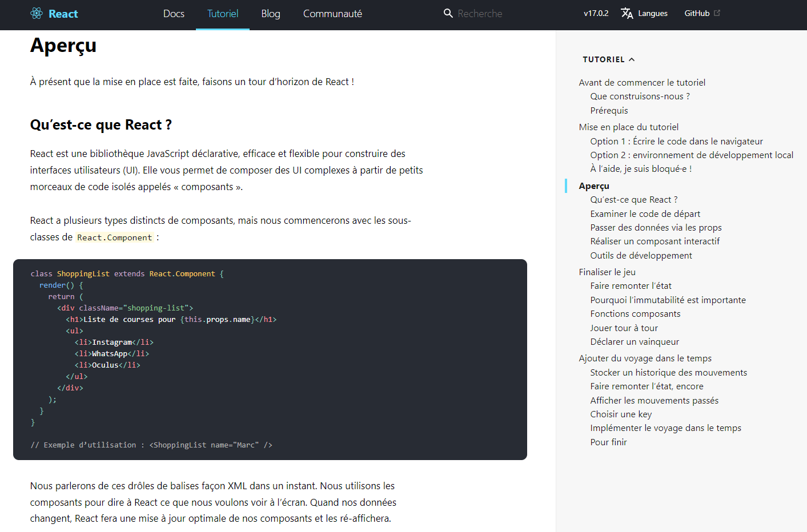Open 'Choisir une key' sidebar link
The width and height of the screenshot is (807, 532).
click(621, 414)
